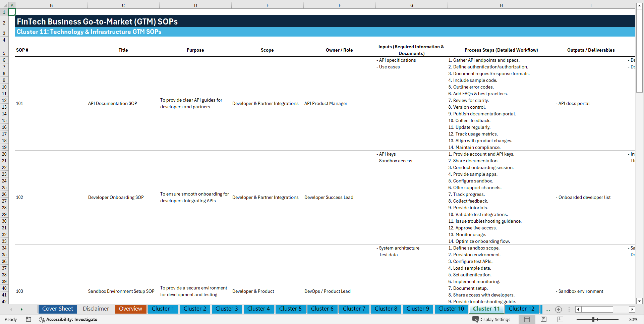Add a new worksheet with plus icon
The height and width of the screenshot is (324, 644).
pyautogui.click(x=559, y=309)
